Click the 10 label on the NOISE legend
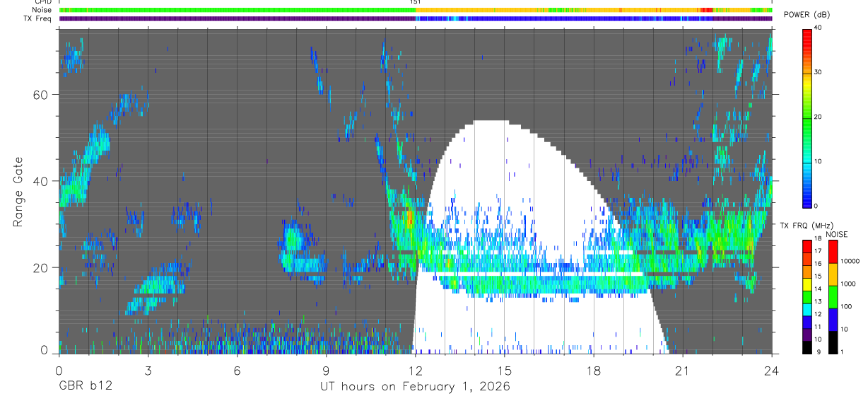 [x=843, y=330]
